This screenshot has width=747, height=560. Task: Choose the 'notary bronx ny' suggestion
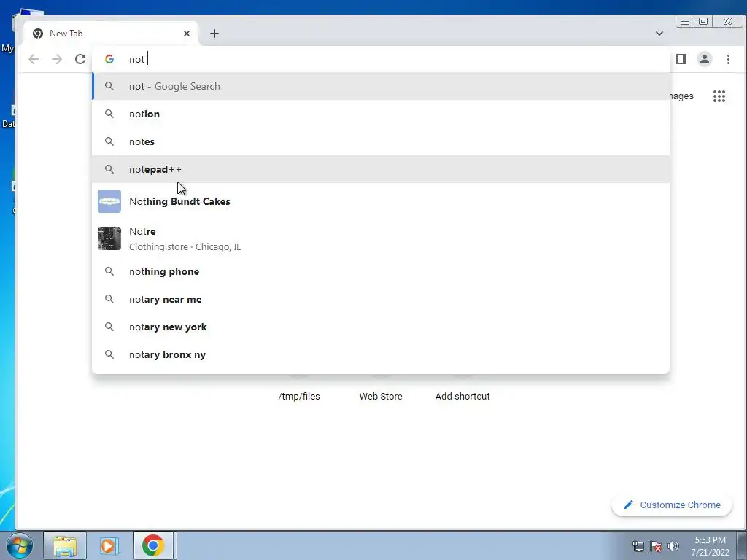pyautogui.click(x=381, y=354)
